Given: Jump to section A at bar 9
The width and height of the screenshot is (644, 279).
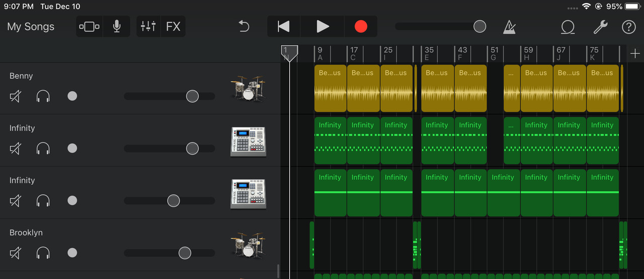Looking at the screenshot, I should click(x=320, y=53).
